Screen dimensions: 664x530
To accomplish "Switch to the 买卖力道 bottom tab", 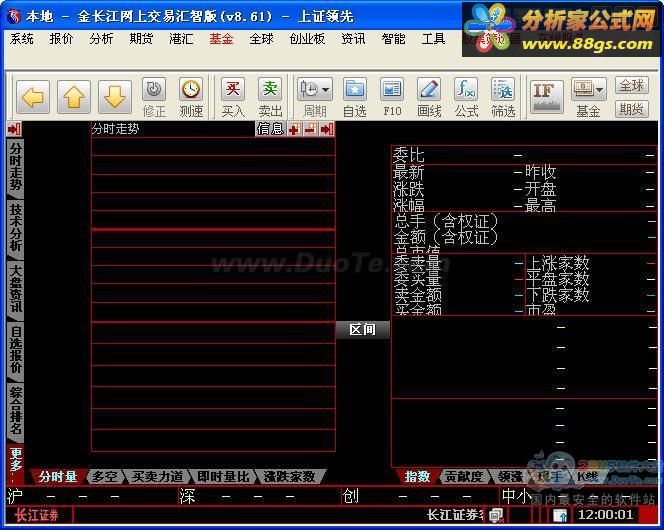I will pyautogui.click(x=158, y=477).
